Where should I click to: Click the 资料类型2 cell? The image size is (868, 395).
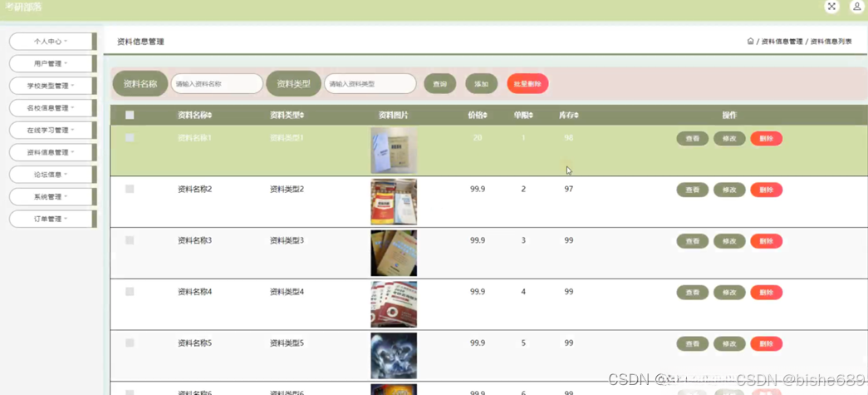287,189
